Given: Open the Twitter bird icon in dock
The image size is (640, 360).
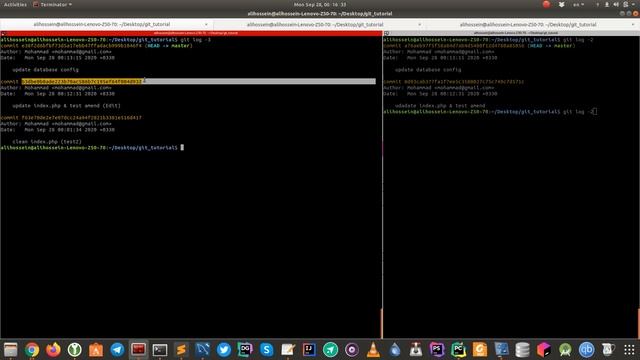Looking at the screenshot, I should 224,349.
